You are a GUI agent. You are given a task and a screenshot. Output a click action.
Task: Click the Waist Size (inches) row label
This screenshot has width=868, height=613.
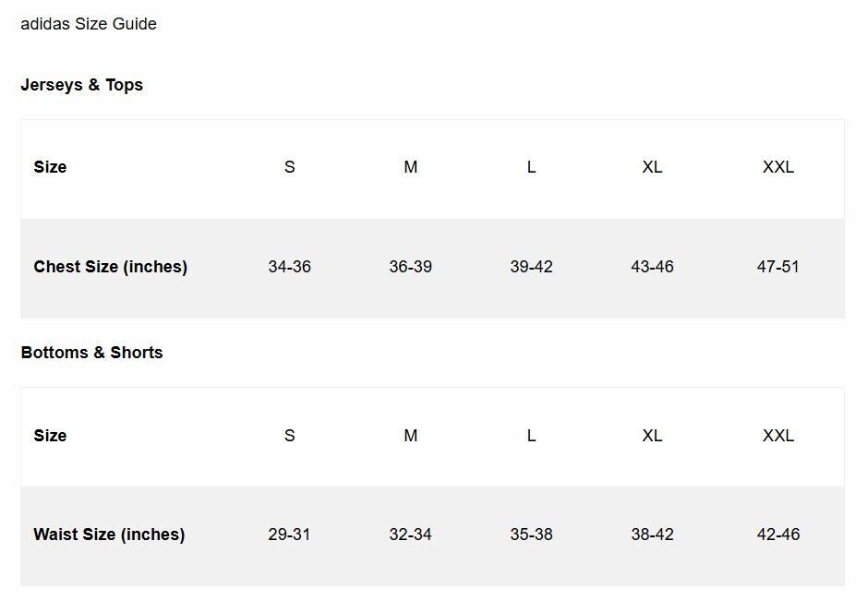pyautogui.click(x=109, y=535)
